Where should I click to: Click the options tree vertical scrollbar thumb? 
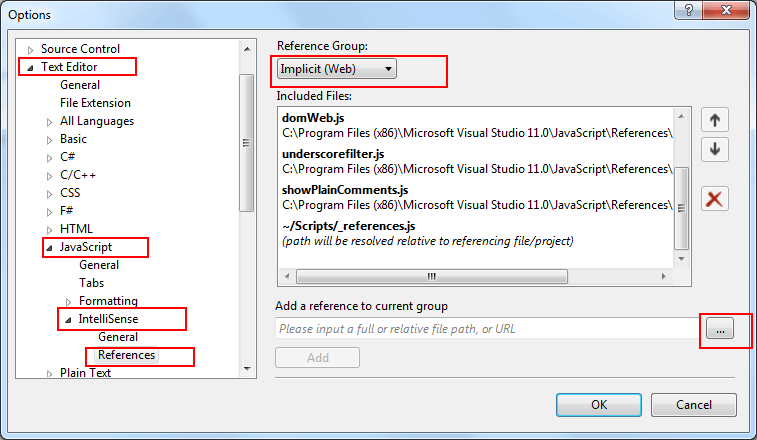(247, 143)
